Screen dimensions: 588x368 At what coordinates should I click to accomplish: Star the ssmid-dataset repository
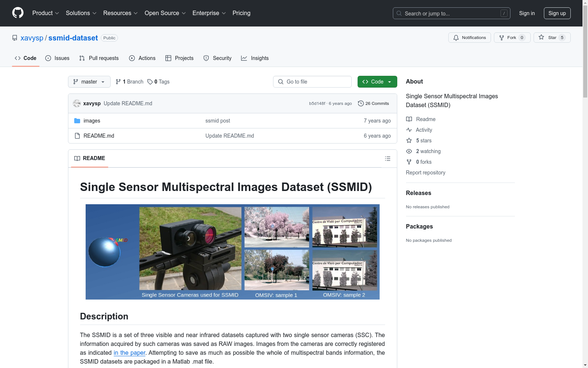552,38
